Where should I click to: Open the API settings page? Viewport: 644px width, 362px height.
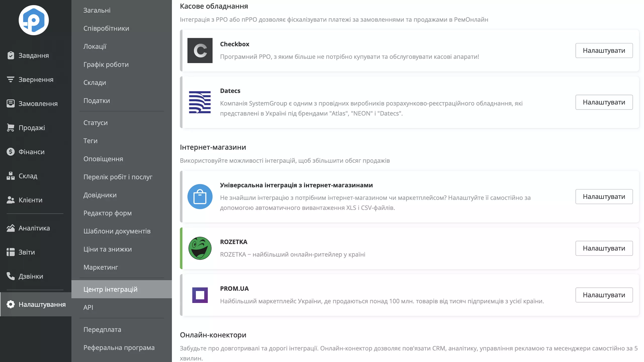coord(122,307)
